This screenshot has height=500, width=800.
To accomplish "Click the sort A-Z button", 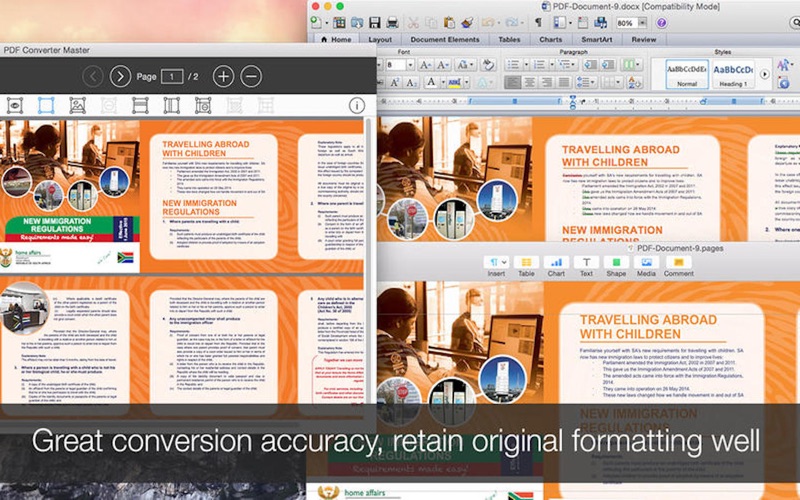I will 635,82.
